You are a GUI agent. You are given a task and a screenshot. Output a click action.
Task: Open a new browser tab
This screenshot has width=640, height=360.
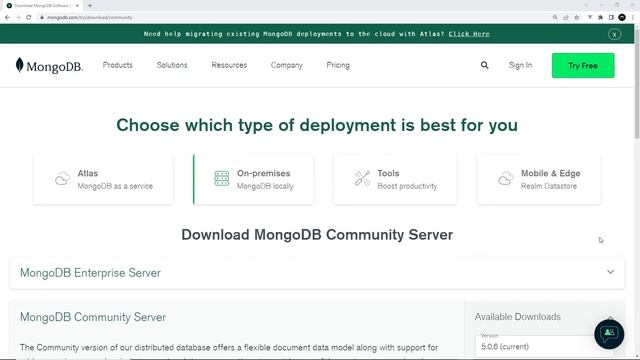click(x=90, y=6)
